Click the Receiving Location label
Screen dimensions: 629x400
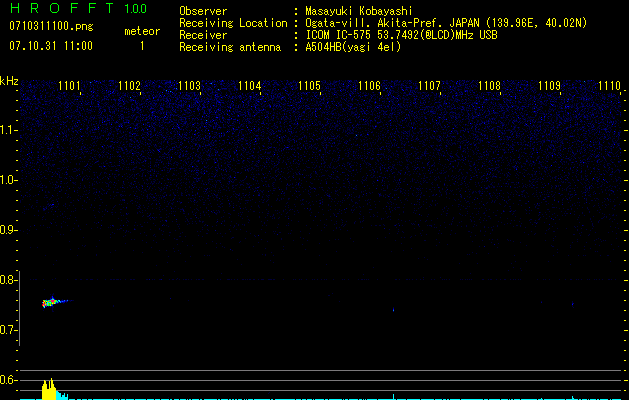(233, 23)
